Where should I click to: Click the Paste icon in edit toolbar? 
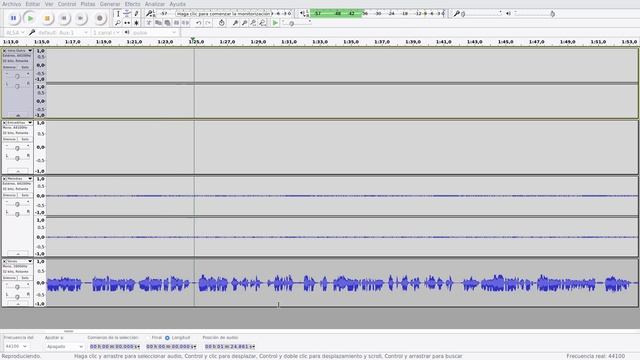[167, 23]
